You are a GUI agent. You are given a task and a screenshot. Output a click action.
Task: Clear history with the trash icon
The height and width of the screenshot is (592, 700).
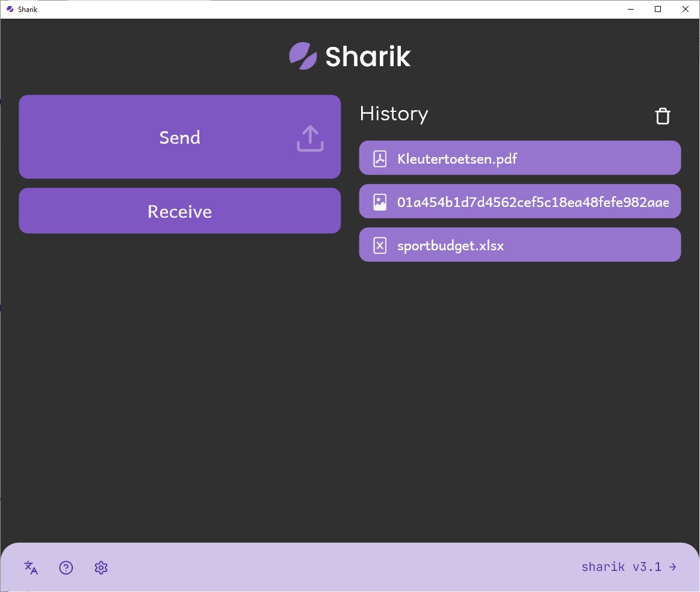click(x=663, y=116)
